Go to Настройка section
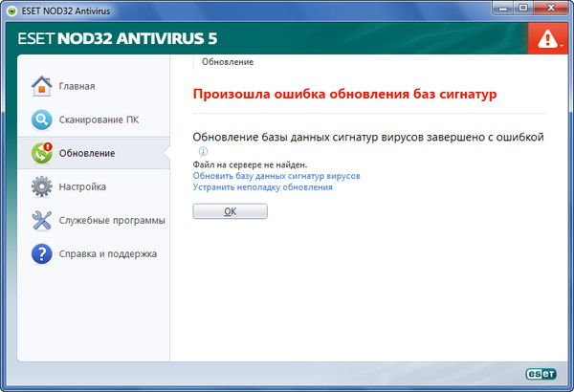 (82, 186)
